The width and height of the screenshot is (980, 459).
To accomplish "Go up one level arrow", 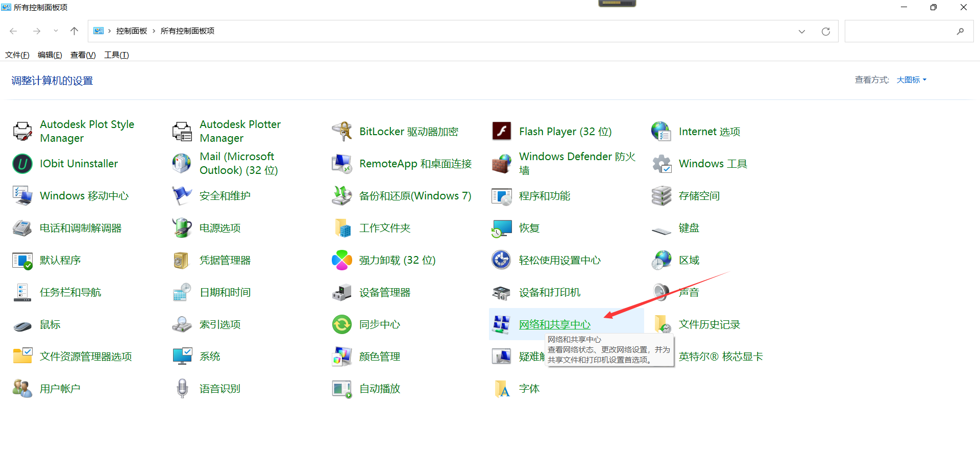I will click(x=74, y=31).
